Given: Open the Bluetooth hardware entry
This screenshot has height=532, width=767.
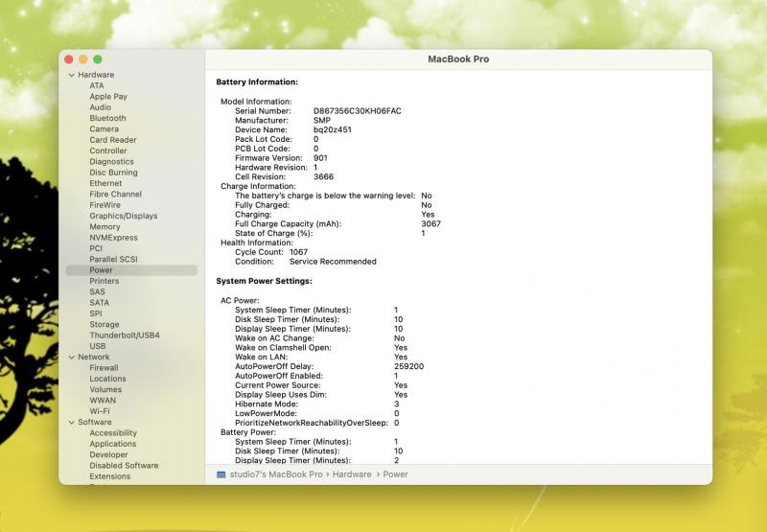Looking at the screenshot, I should pos(107,118).
